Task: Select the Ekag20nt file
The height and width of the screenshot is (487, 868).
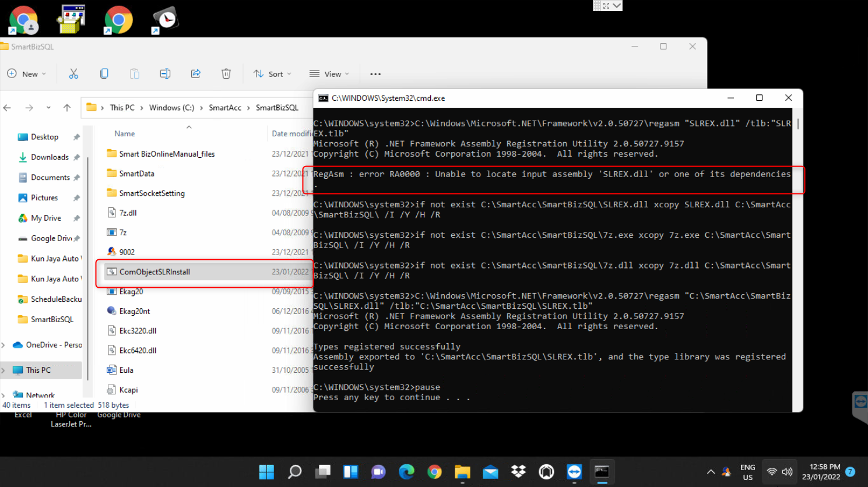Action: (x=135, y=312)
